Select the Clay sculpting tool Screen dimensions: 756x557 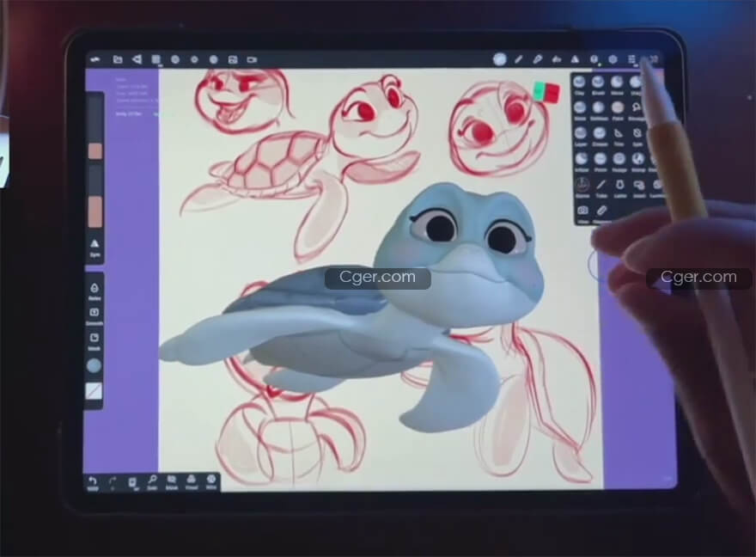coord(580,84)
